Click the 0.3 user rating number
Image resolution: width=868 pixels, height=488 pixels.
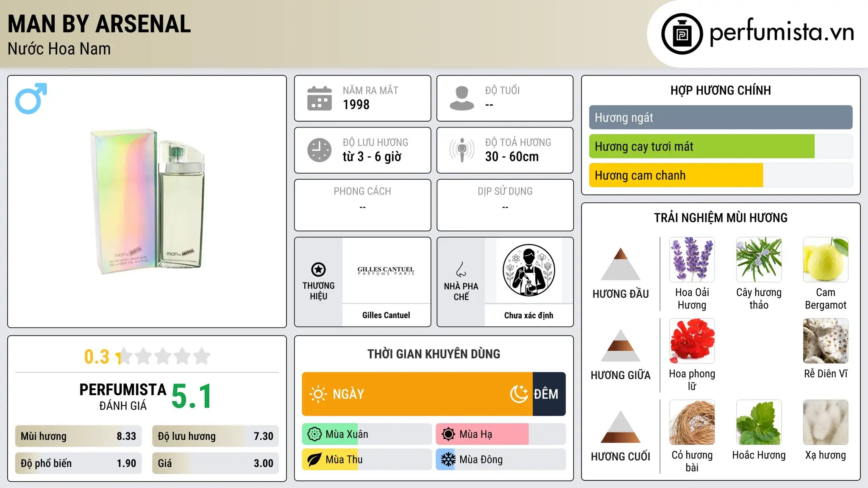tap(97, 357)
